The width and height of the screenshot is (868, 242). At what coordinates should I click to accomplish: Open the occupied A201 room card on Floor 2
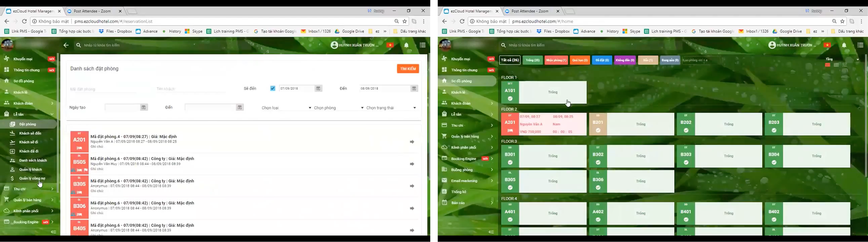[x=544, y=125]
